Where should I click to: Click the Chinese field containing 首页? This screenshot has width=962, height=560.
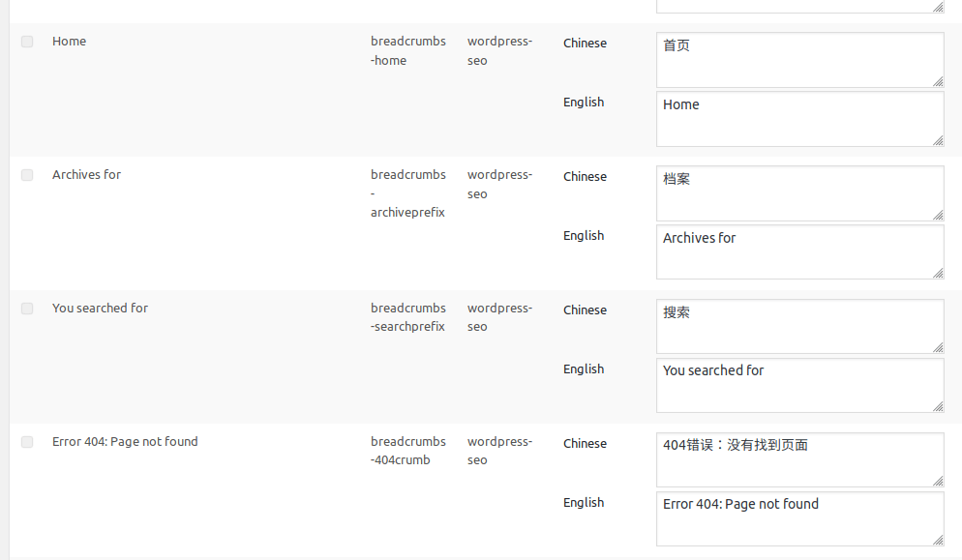[x=800, y=60]
